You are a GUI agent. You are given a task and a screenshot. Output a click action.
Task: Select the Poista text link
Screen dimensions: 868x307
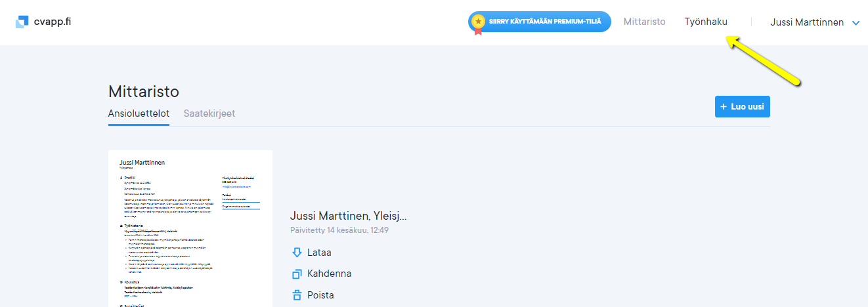point(320,295)
